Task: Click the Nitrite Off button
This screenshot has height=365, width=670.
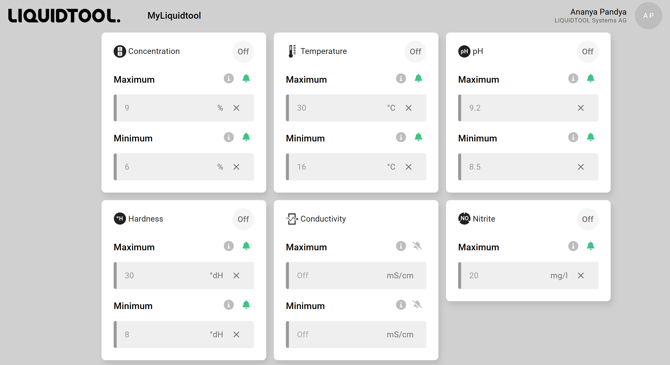Action: coord(588,219)
